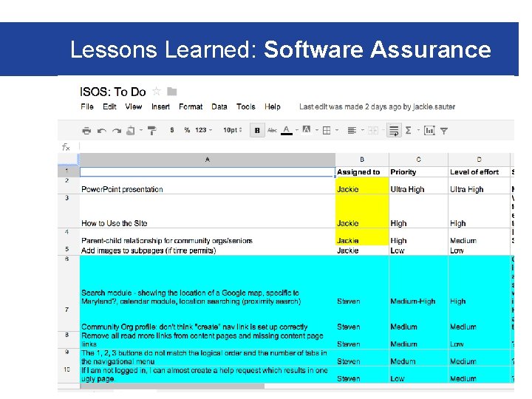The height and width of the screenshot is (399, 532).
Task: Select column D header
Action: point(479,160)
